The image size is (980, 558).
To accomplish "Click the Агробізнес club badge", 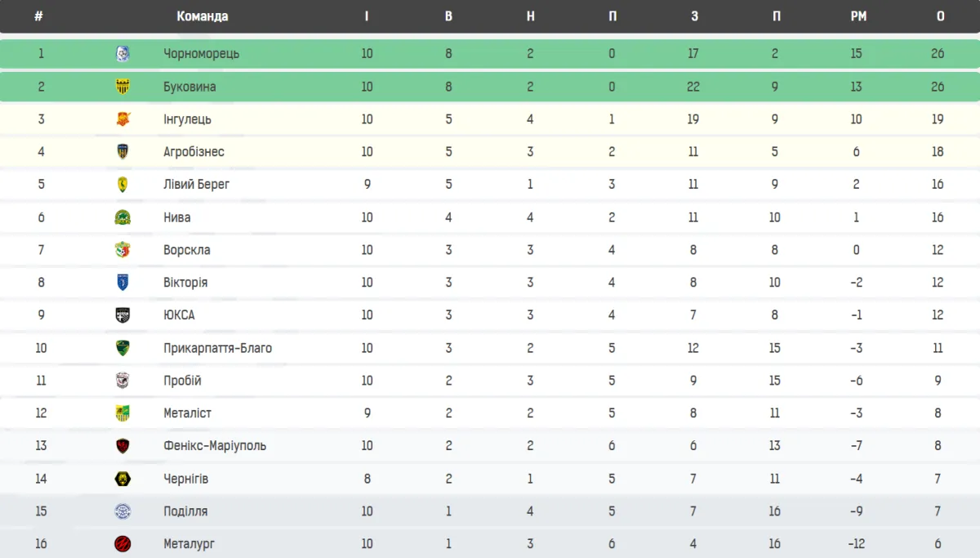I will (122, 152).
